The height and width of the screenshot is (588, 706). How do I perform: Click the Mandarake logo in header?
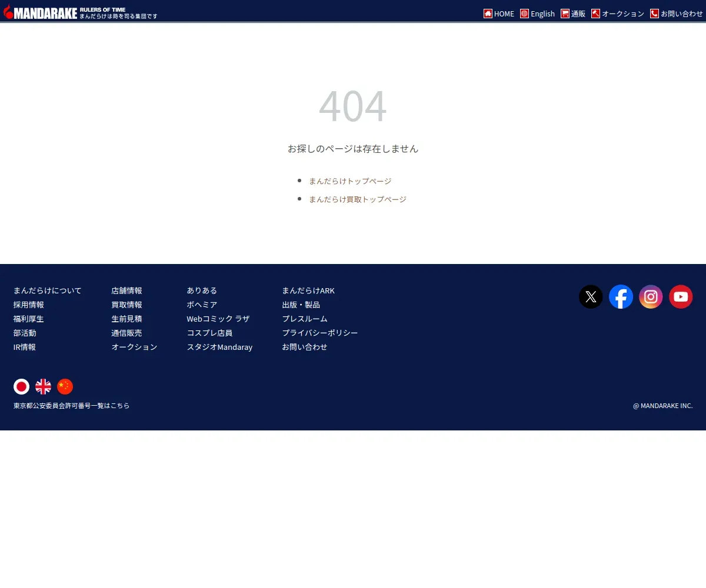81,12
